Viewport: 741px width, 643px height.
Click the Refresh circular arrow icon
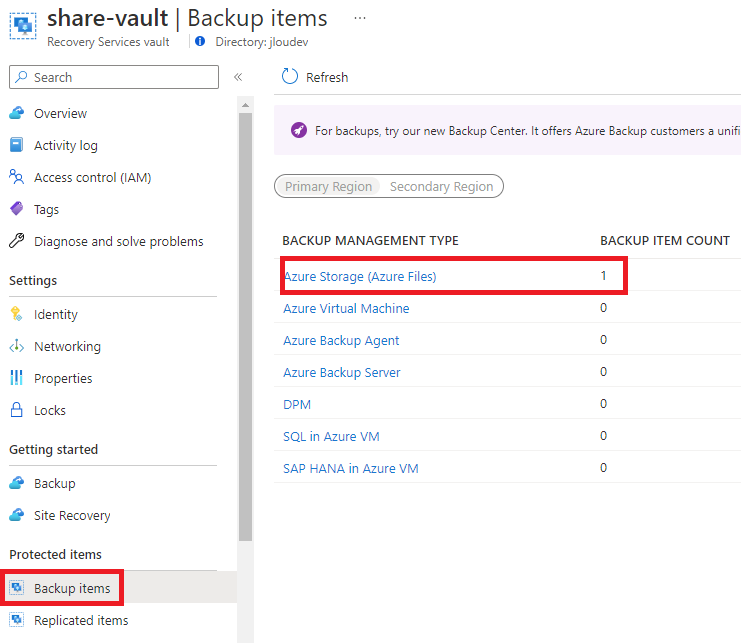(290, 77)
